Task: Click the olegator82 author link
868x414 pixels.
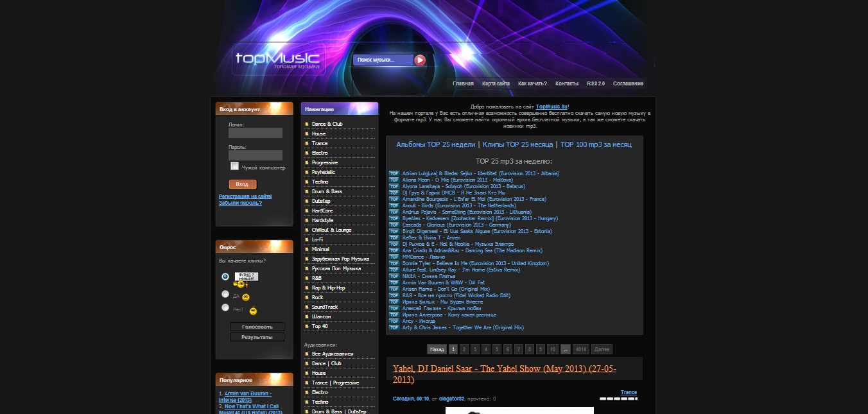Action: [x=452, y=399]
